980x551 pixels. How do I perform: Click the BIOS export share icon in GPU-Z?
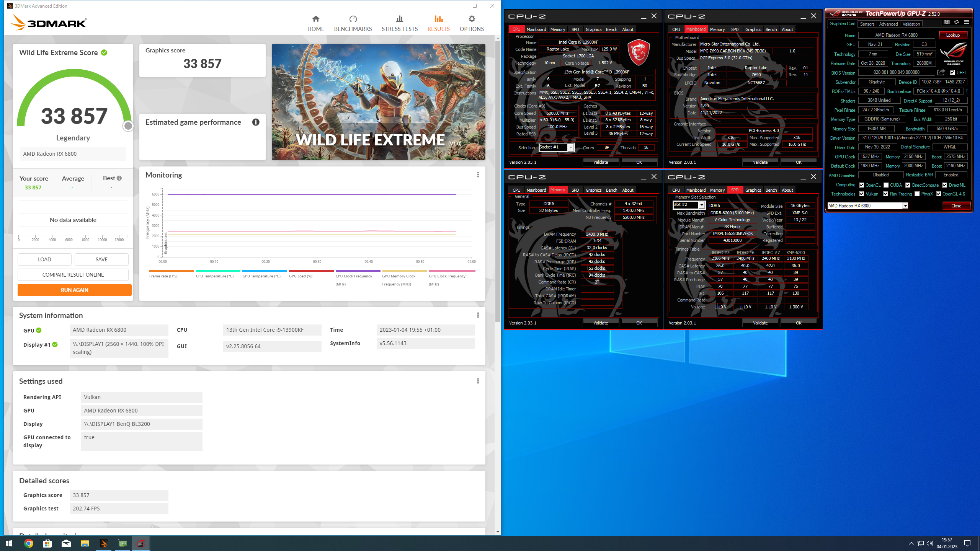[941, 72]
